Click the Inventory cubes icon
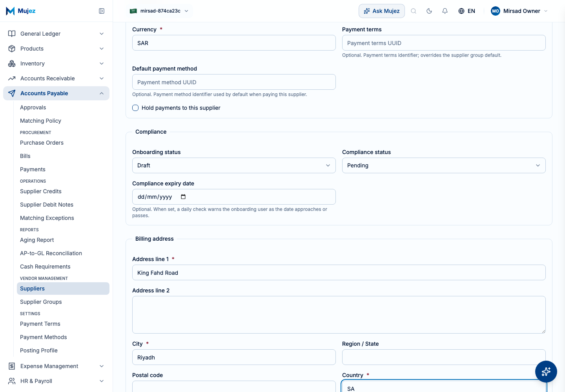This screenshot has width=565, height=392. pyautogui.click(x=12, y=64)
